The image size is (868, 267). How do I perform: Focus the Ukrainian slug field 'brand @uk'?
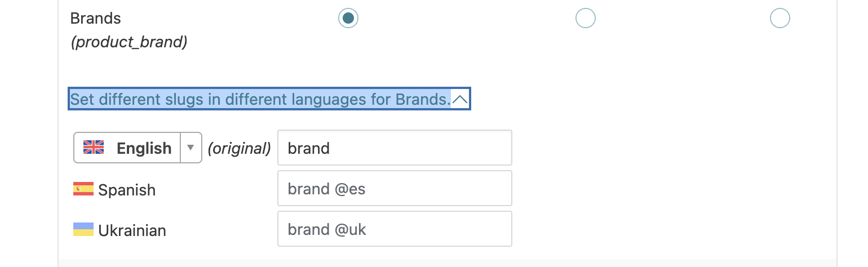(395, 229)
